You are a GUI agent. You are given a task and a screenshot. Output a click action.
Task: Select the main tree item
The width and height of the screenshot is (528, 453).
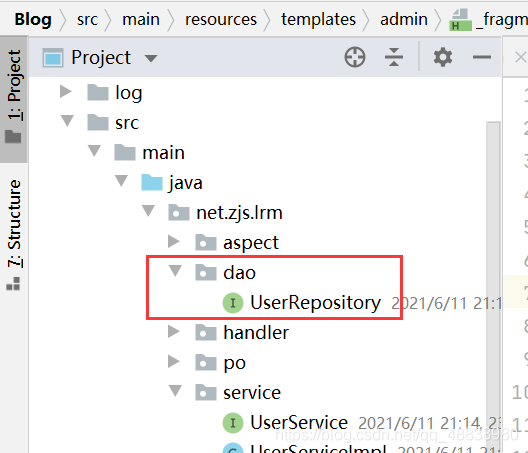point(163,153)
